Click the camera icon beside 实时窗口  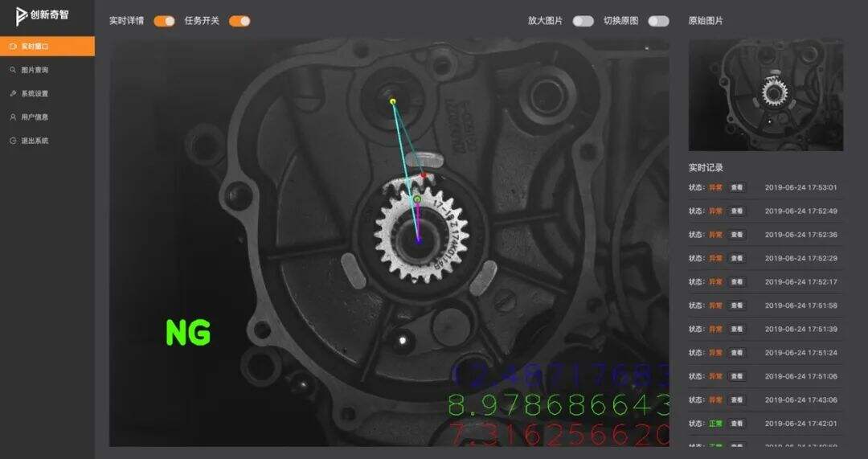point(13,47)
